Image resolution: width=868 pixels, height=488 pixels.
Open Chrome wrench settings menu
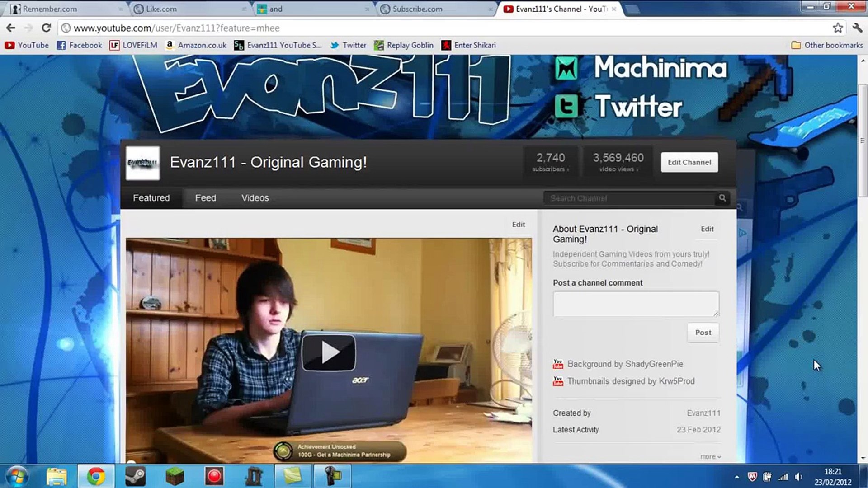857,28
